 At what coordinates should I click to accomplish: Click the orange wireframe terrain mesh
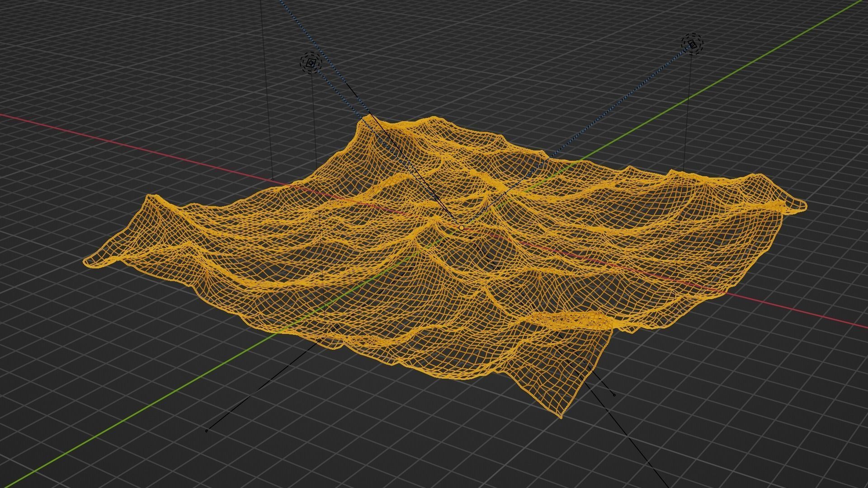click(445, 267)
